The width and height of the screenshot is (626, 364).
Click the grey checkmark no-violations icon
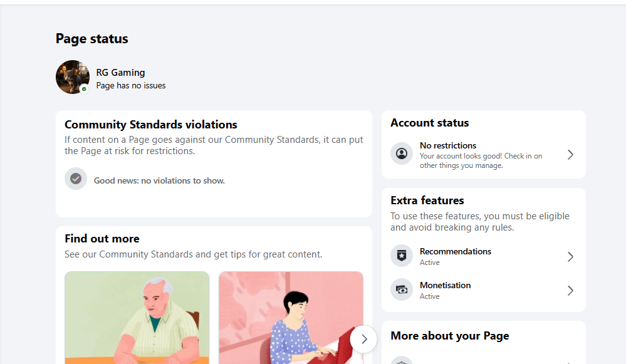pos(76,179)
